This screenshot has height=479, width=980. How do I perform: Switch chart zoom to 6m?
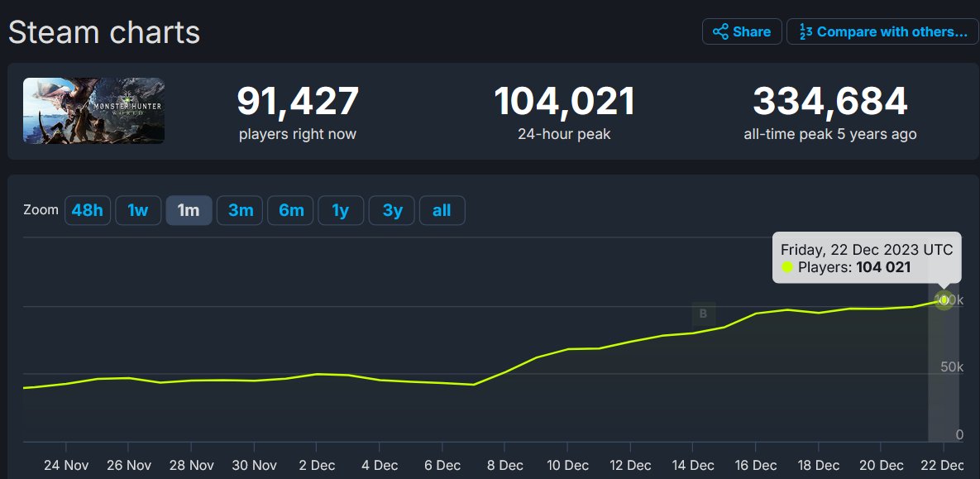coord(290,210)
